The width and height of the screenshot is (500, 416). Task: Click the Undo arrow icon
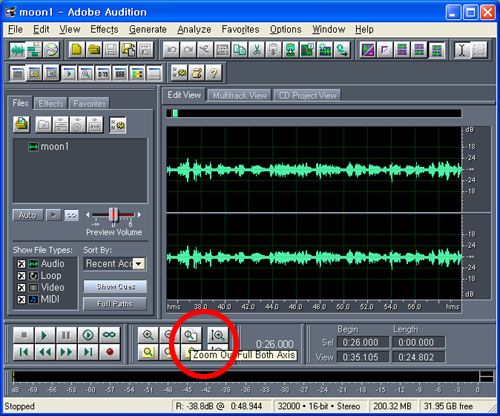click(171, 50)
